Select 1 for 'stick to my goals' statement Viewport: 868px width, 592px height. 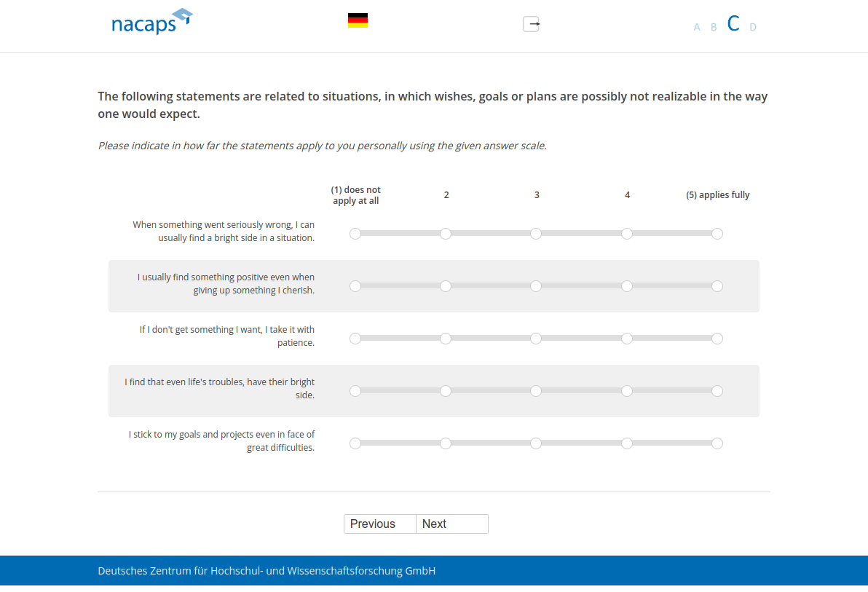tap(355, 443)
